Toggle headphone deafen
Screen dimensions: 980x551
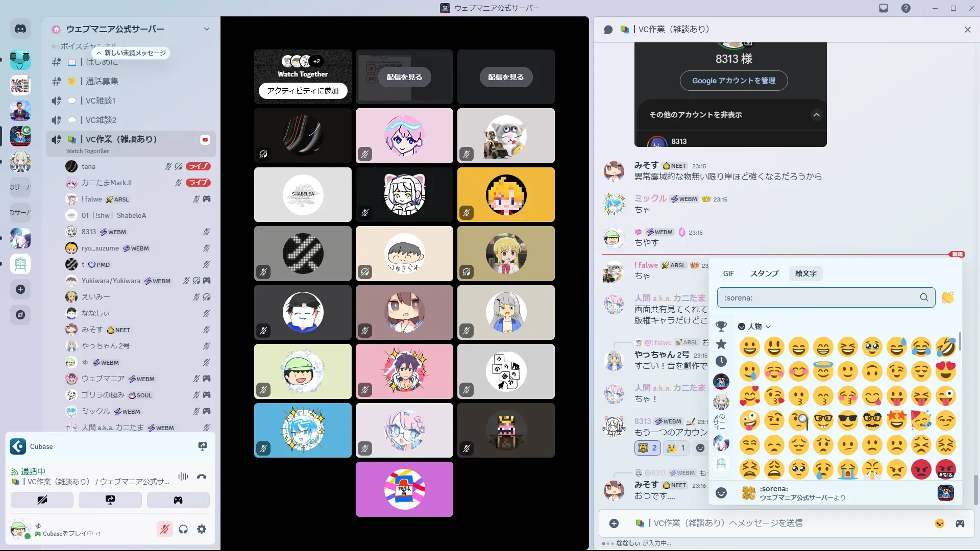[x=183, y=529]
